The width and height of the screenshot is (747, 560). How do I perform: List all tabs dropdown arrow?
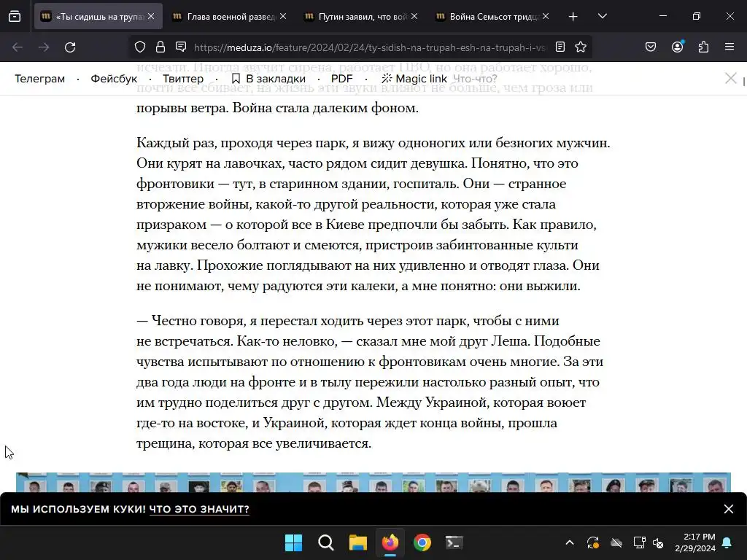(x=602, y=16)
